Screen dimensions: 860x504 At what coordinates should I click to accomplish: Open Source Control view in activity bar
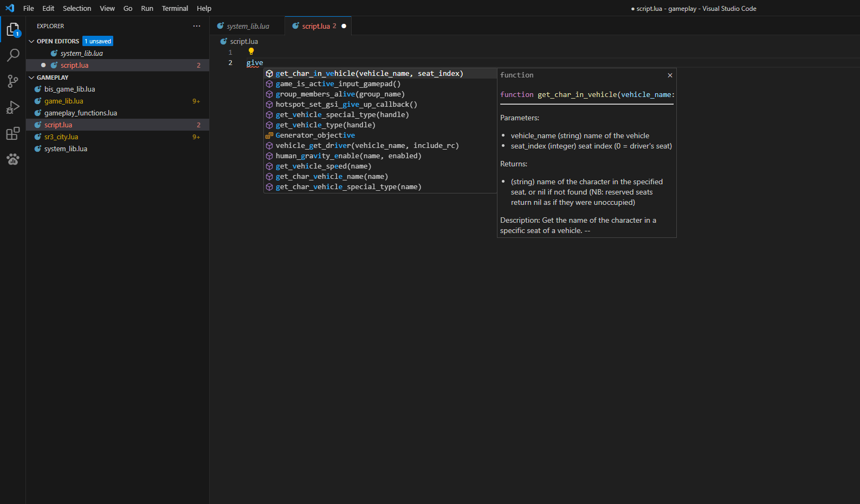pos(13,81)
